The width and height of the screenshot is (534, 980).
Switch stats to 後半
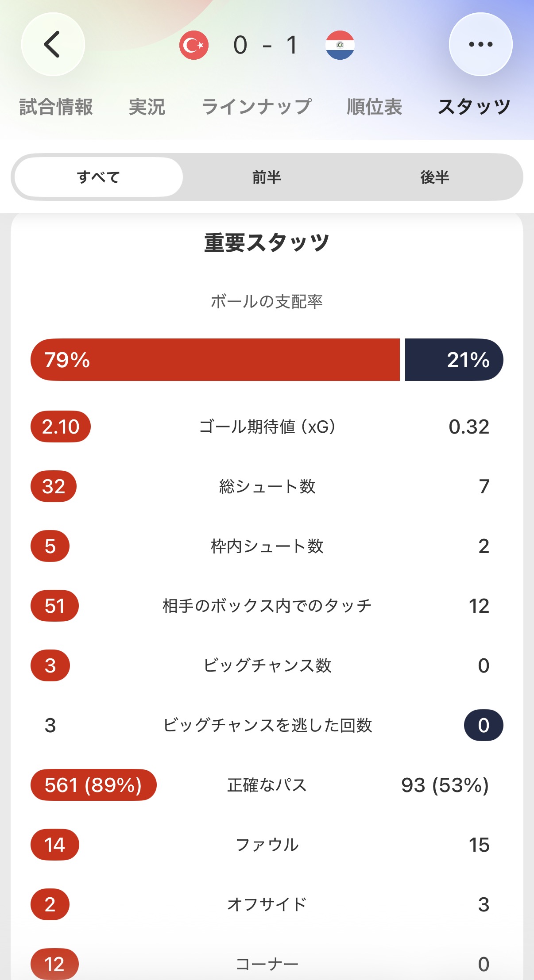click(x=435, y=177)
